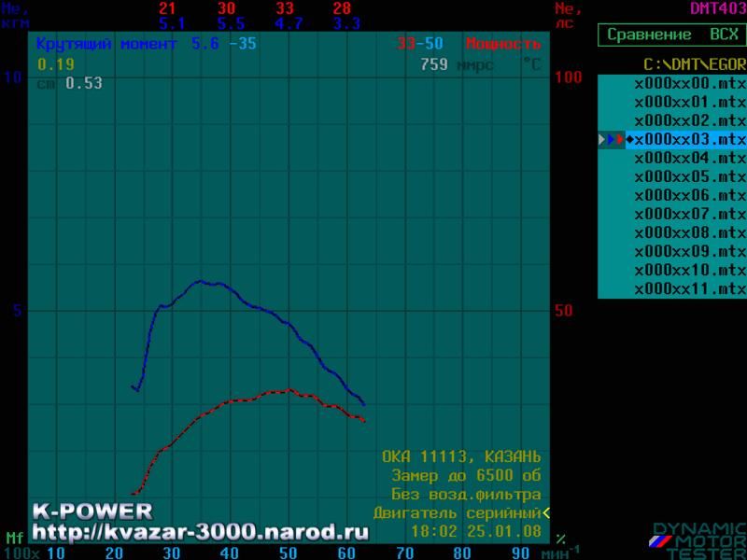Viewport: 747px width, 560px height.
Task: Click the white arrow marker beside x000xx03.mtx
Action: point(602,139)
